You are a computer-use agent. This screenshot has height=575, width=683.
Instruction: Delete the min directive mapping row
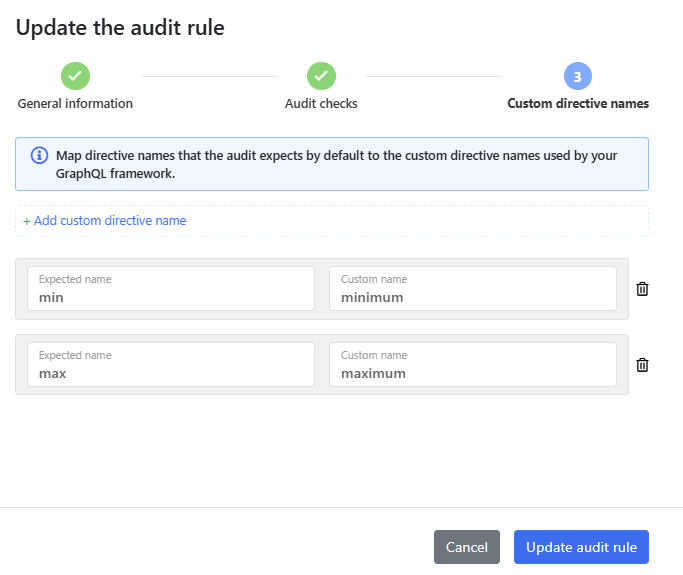click(x=642, y=289)
